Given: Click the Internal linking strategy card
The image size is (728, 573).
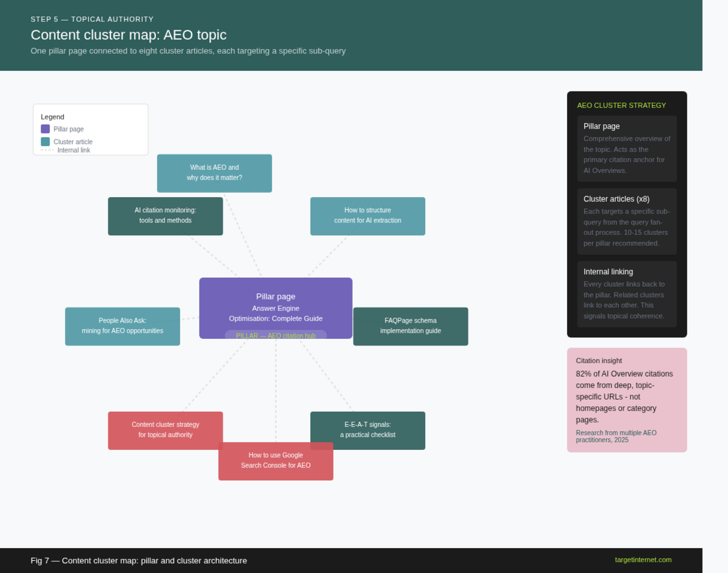Looking at the screenshot, I should pyautogui.click(x=627, y=294).
